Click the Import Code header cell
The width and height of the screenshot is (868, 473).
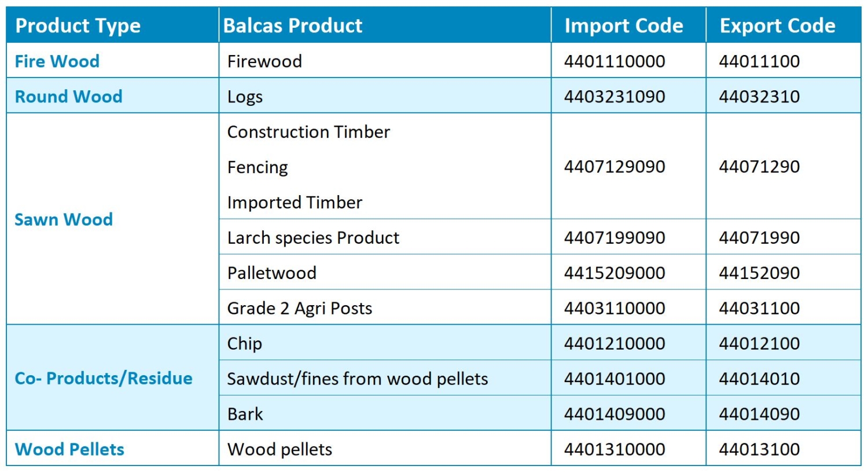pyautogui.click(x=623, y=25)
